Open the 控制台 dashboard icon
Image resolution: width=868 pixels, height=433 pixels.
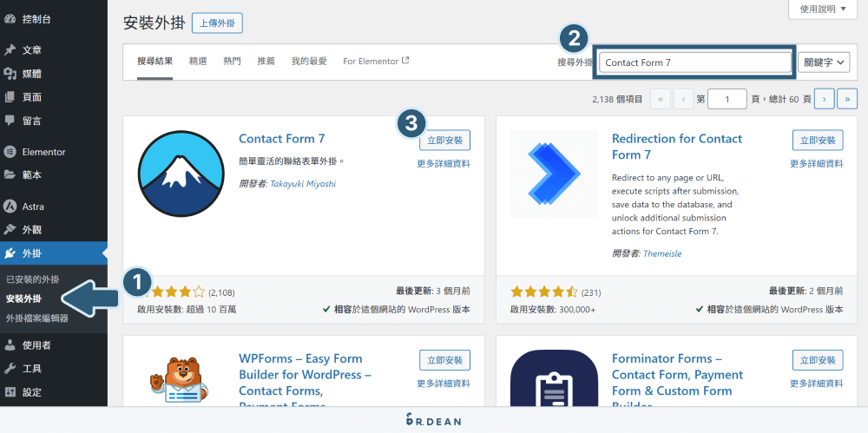[10, 19]
